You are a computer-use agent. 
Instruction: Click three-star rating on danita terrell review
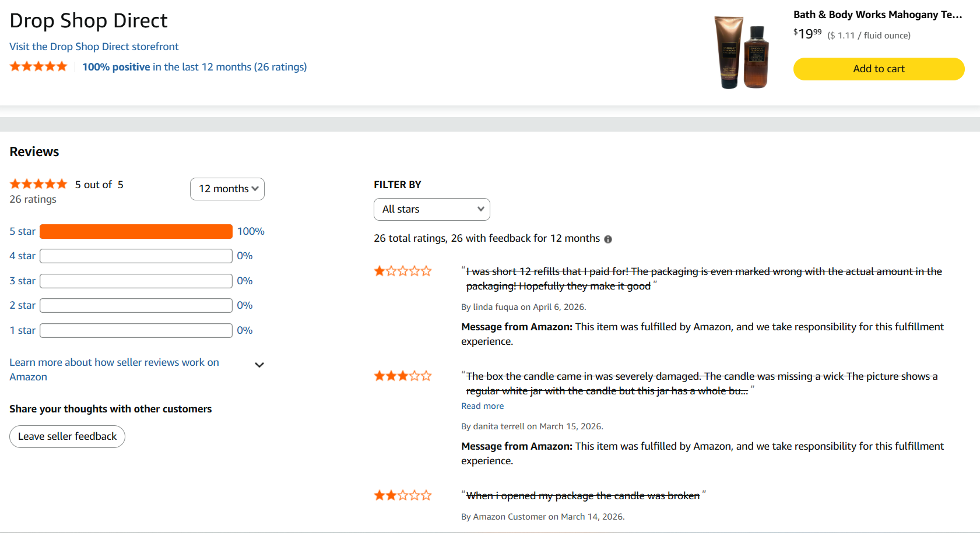[x=403, y=376]
